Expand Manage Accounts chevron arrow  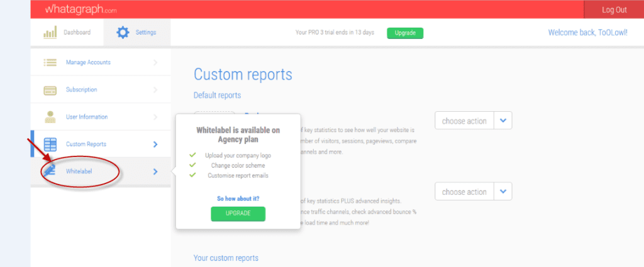tap(155, 62)
